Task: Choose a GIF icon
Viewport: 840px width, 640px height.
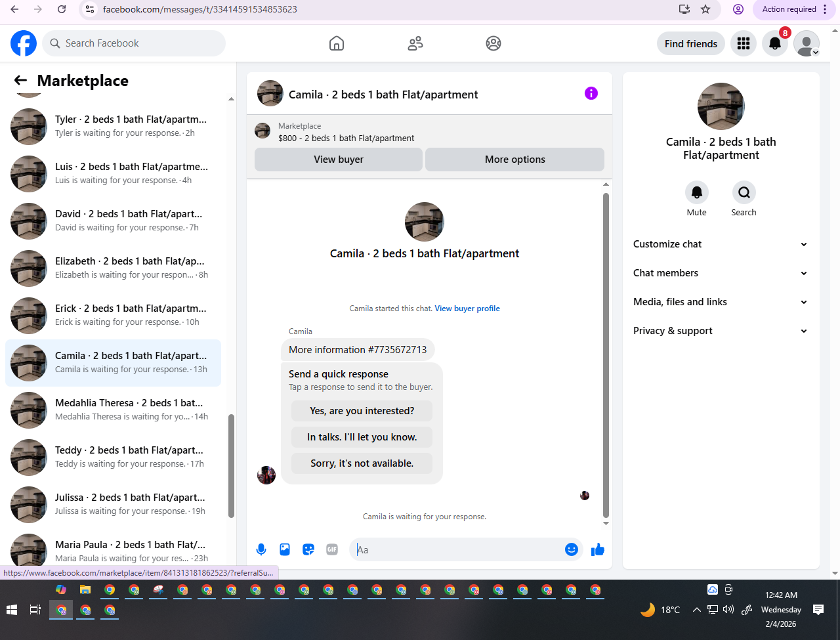Action: coord(332,549)
